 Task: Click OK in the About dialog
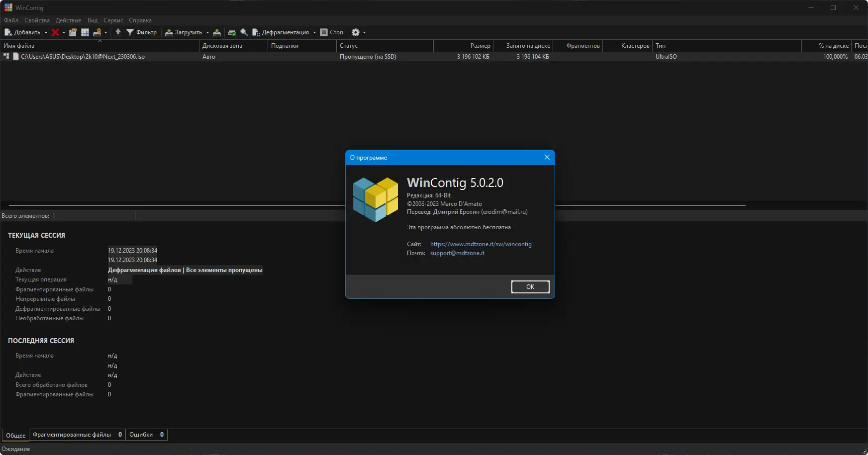530,287
